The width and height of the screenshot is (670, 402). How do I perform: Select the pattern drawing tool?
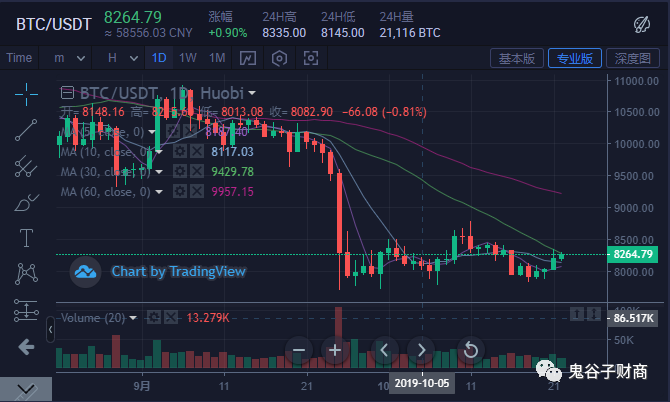[26, 273]
